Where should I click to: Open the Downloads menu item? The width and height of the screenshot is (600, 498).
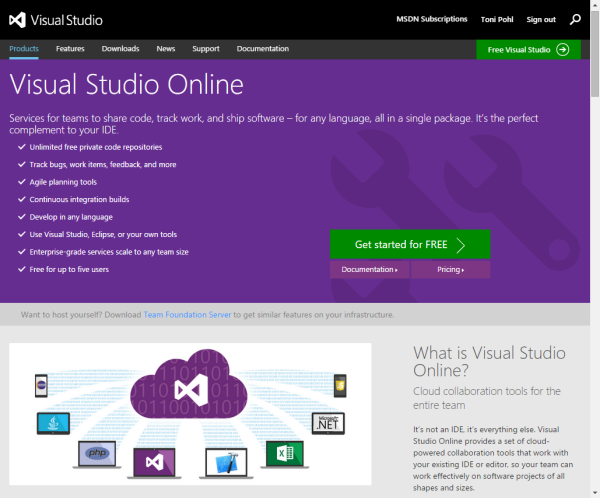(x=120, y=48)
